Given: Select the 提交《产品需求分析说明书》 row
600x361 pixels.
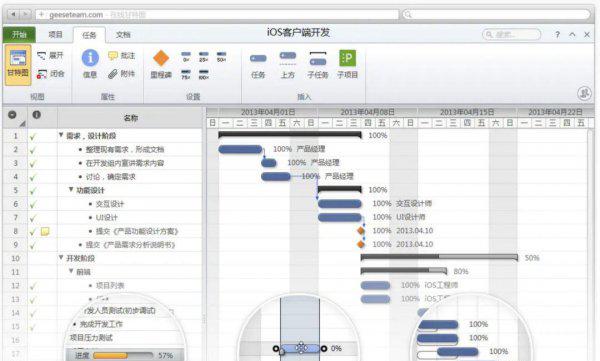Looking at the screenshot, I should pyautogui.click(x=103, y=245).
